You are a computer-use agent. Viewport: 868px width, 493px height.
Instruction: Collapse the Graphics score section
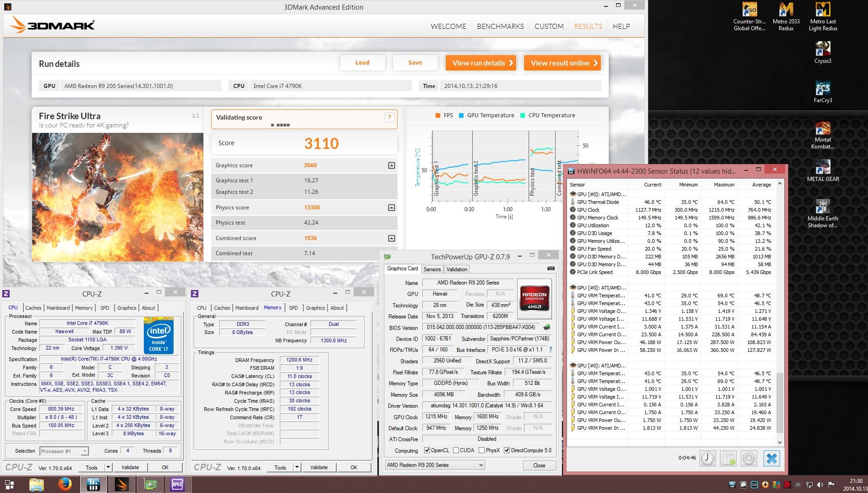pos(391,165)
